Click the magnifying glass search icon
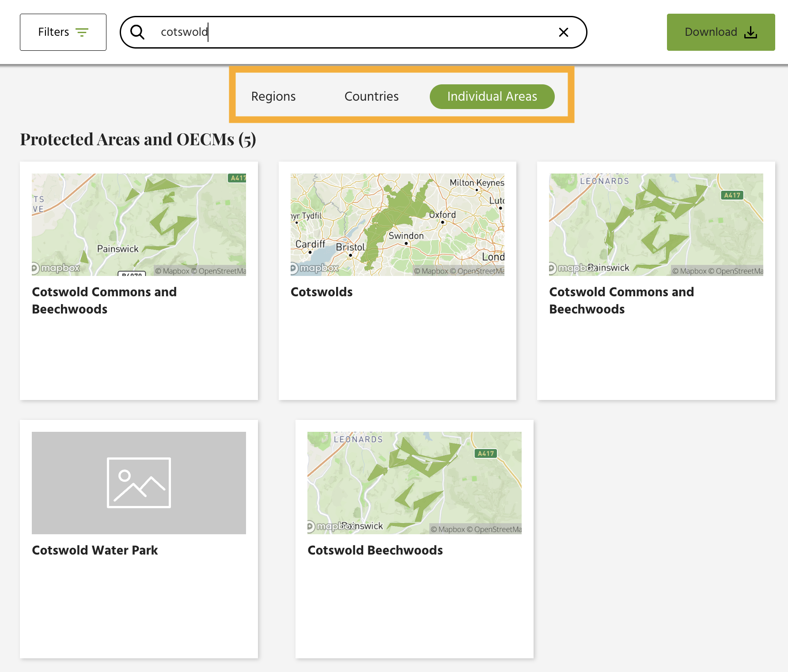Viewport: 788px width, 672px height. [x=138, y=32]
